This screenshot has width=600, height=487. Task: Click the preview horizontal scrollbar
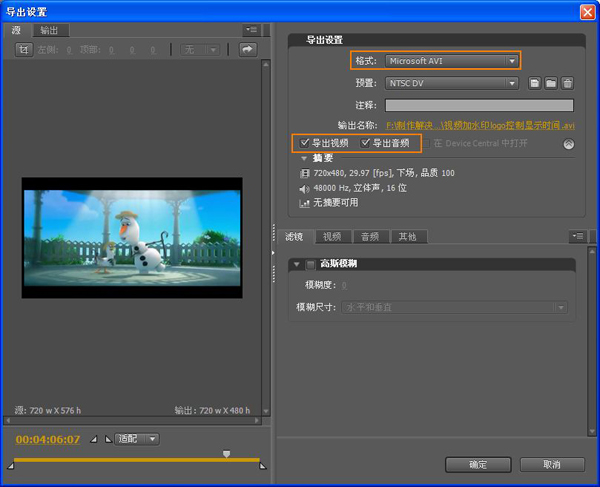pos(132,420)
